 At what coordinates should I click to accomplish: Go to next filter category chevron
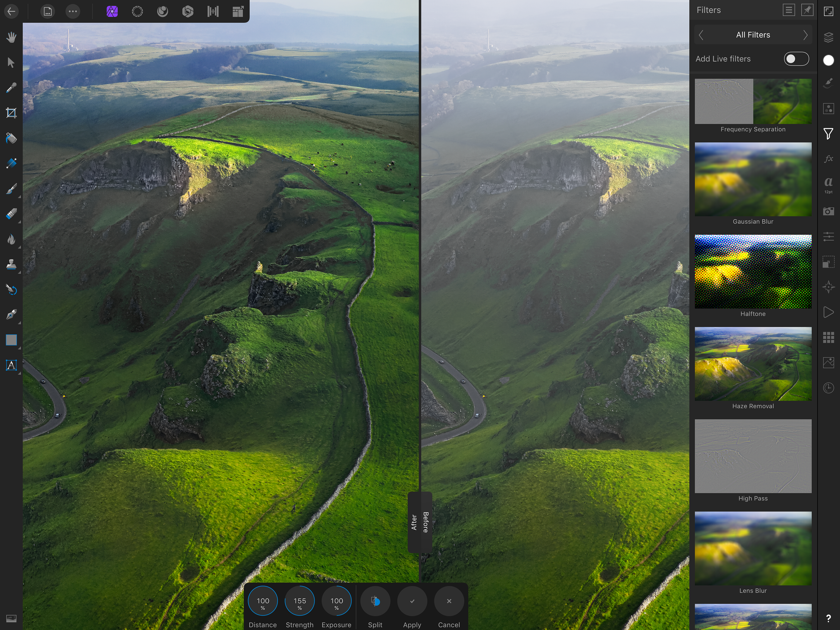click(x=805, y=35)
